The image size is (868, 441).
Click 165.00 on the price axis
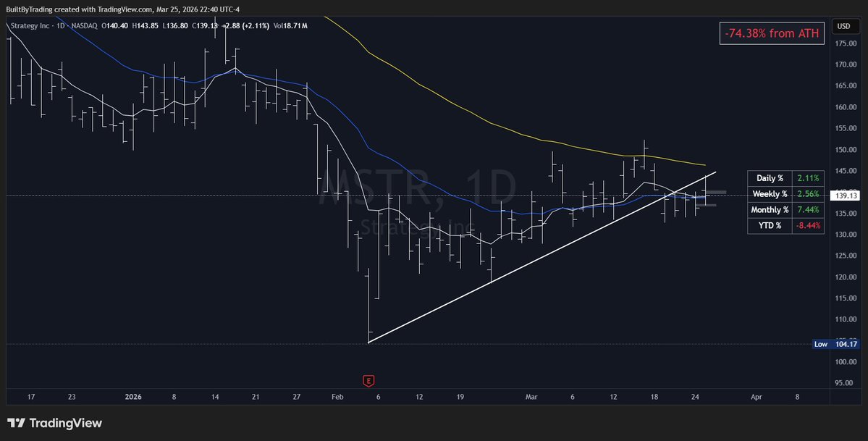point(844,86)
